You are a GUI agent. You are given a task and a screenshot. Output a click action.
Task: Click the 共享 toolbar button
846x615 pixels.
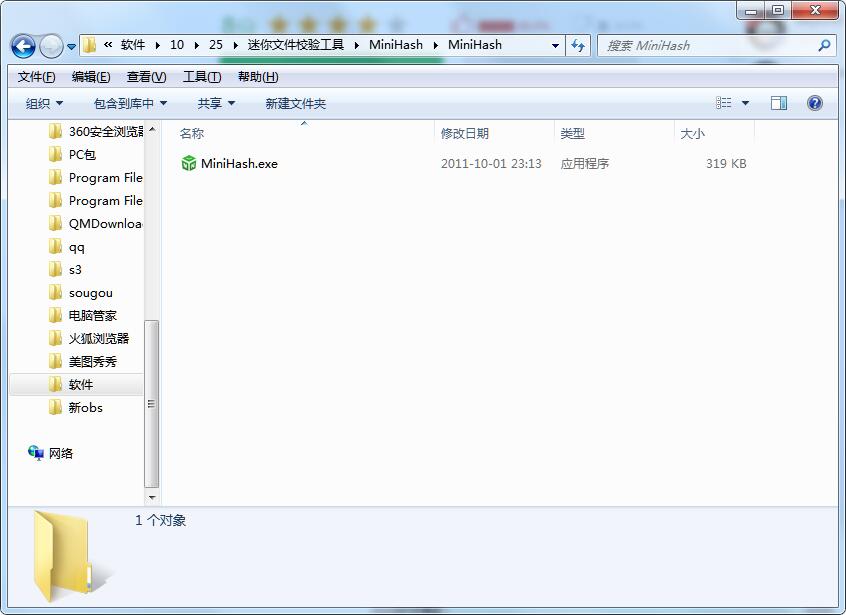pyautogui.click(x=216, y=103)
